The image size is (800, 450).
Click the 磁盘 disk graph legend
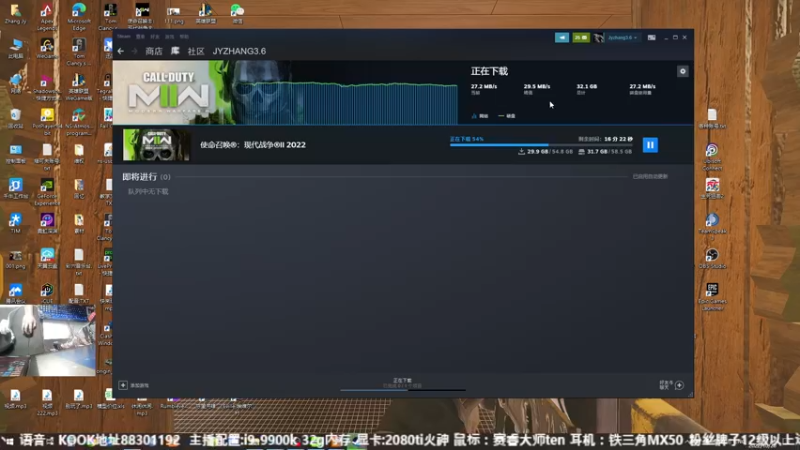507,116
